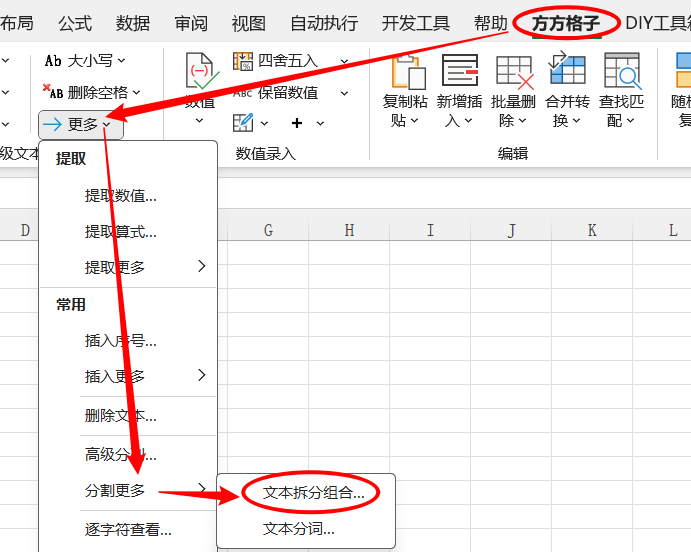The height and width of the screenshot is (552, 691).
Task: Click the plus sign icon
Action: [x=297, y=123]
